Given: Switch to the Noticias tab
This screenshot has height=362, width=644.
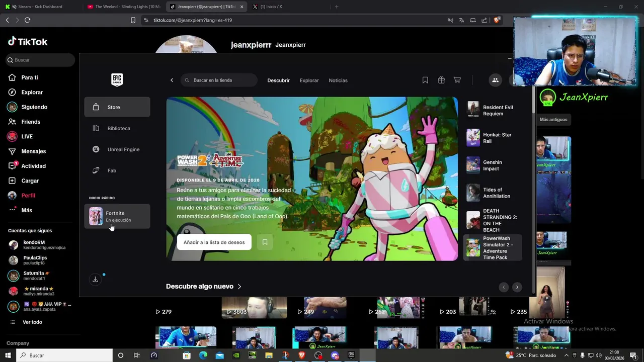Looking at the screenshot, I should (338, 80).
